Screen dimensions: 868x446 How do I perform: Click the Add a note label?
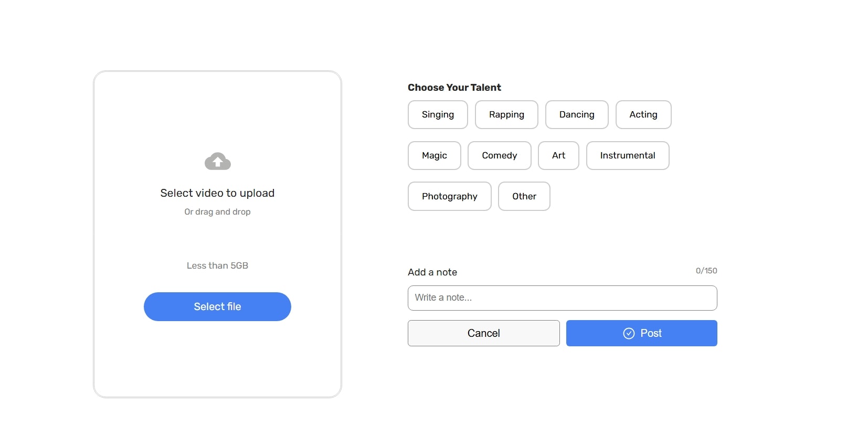432,272
